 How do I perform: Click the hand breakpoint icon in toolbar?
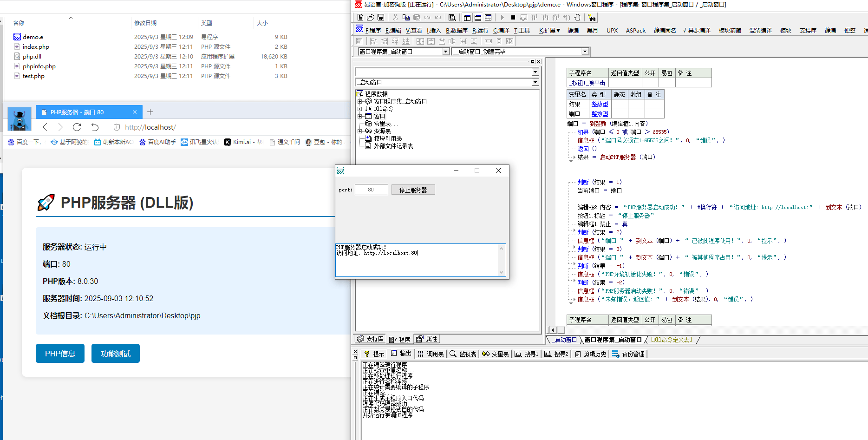pyautogui.click(x=577, y=18)
